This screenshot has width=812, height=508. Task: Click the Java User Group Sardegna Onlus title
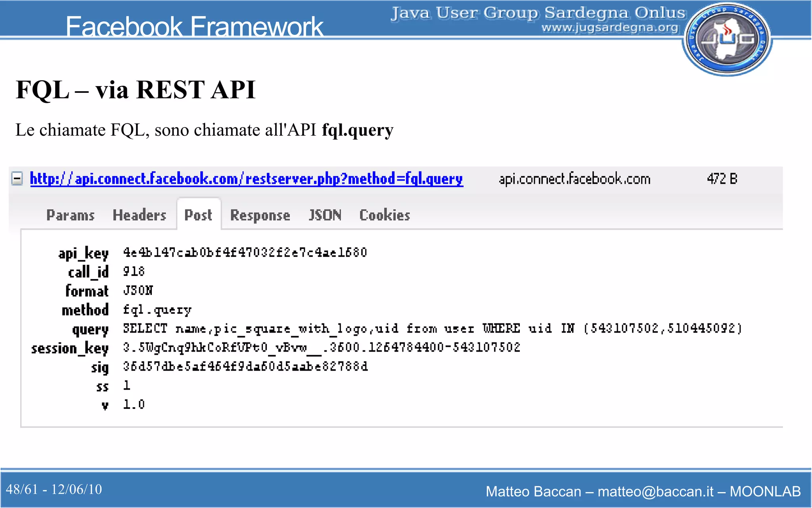538,13
